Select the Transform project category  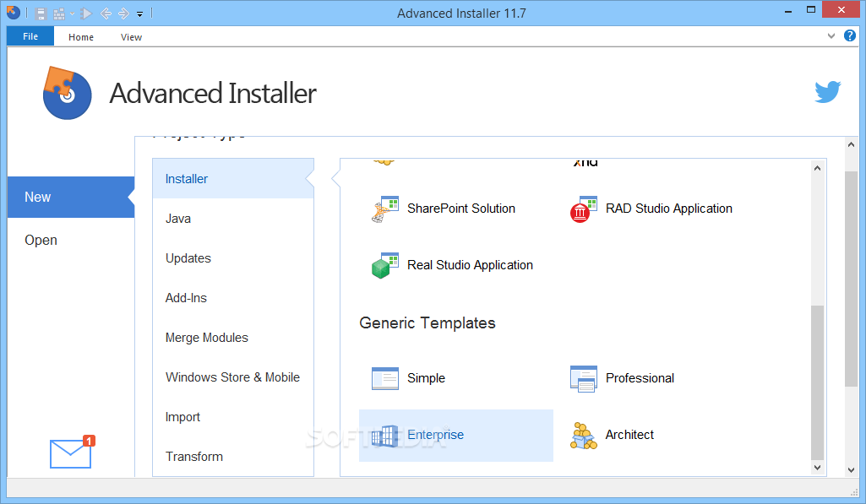[233, 457]
